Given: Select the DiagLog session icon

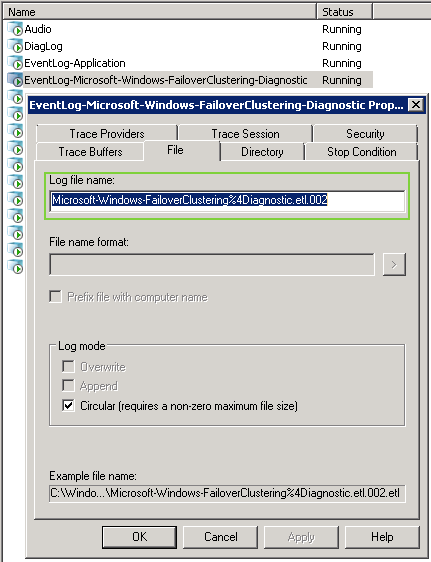Looking at the screenshot, I should [15, 46].
